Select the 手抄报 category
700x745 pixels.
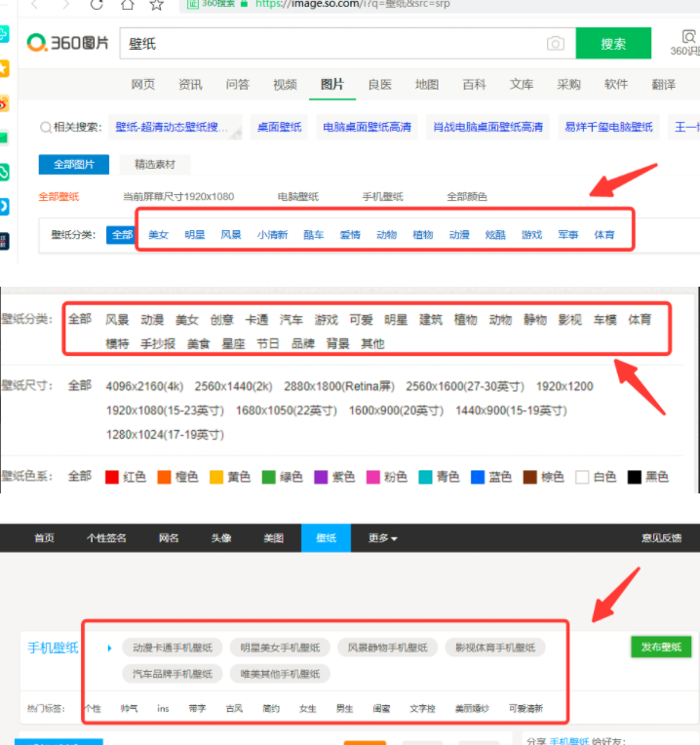(158, 343)
